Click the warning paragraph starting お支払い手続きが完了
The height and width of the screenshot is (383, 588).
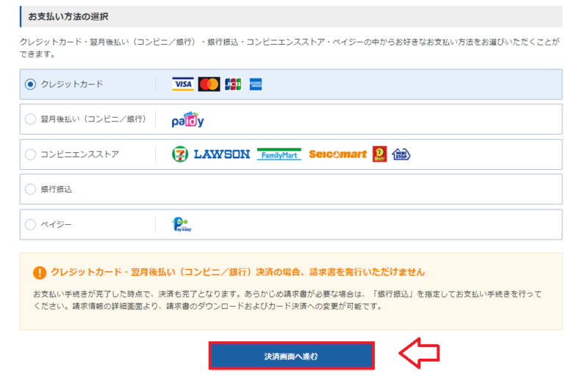coord(287,300)
